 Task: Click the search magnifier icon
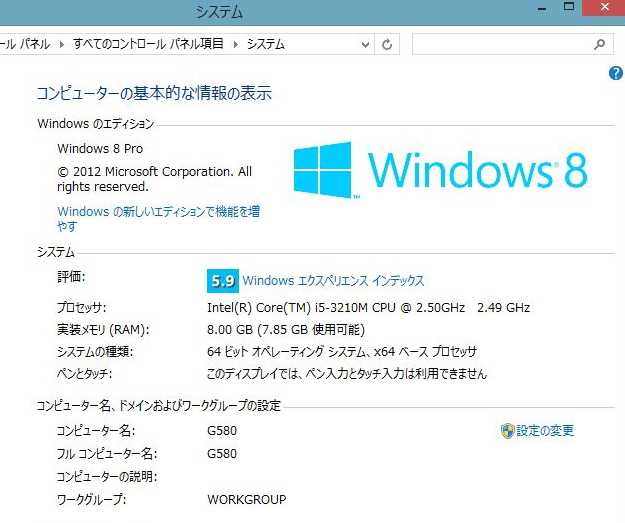click(599, 44)
